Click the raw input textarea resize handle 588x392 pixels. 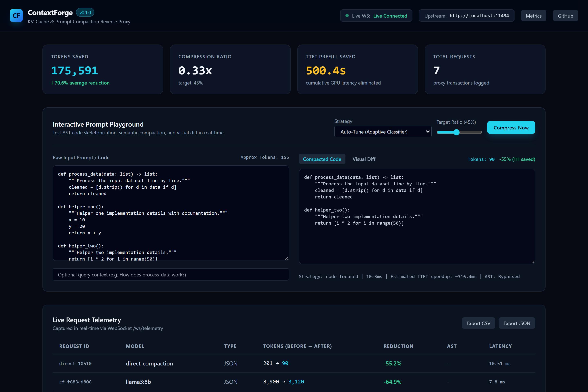pyautogui.click(x=286, y=258)
